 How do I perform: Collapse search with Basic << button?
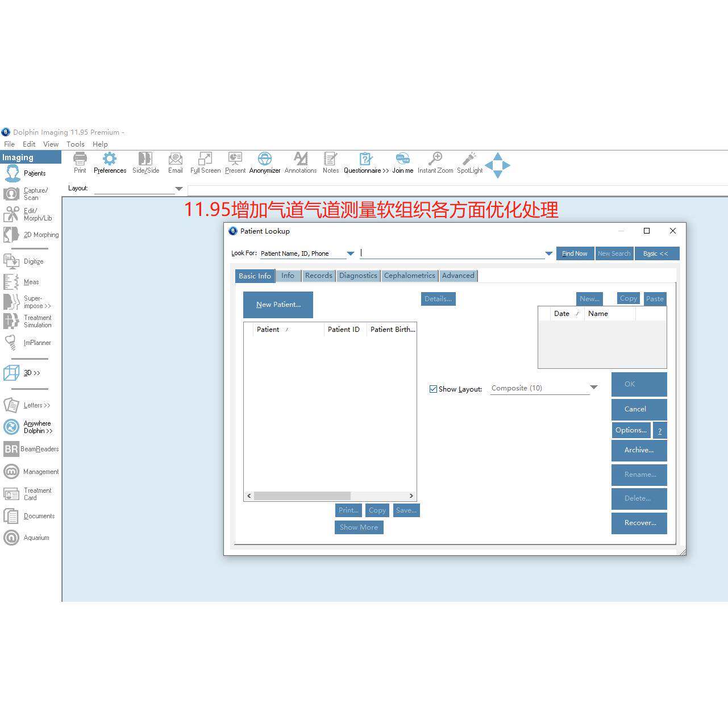(657, 253)
